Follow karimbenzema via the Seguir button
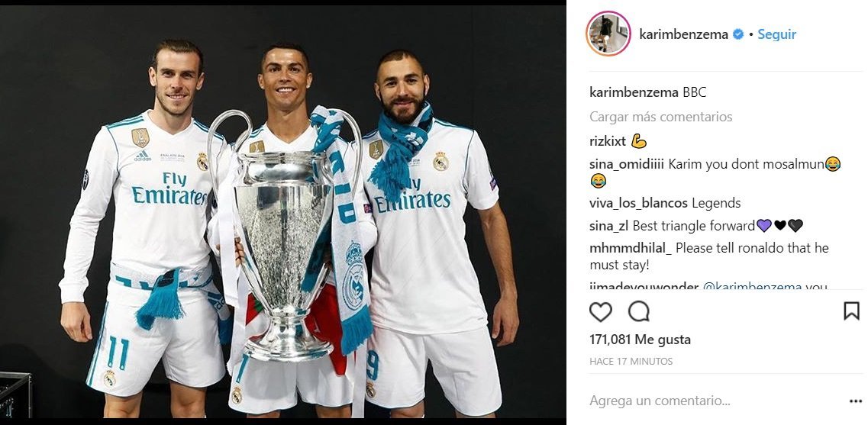Image resolution: width=868 pixels, height=425 pixels. (x=776, y=34)
